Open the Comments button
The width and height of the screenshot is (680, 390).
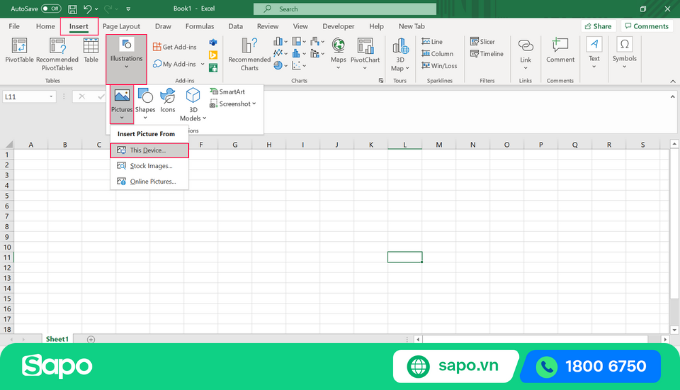[x=647, y=26]
